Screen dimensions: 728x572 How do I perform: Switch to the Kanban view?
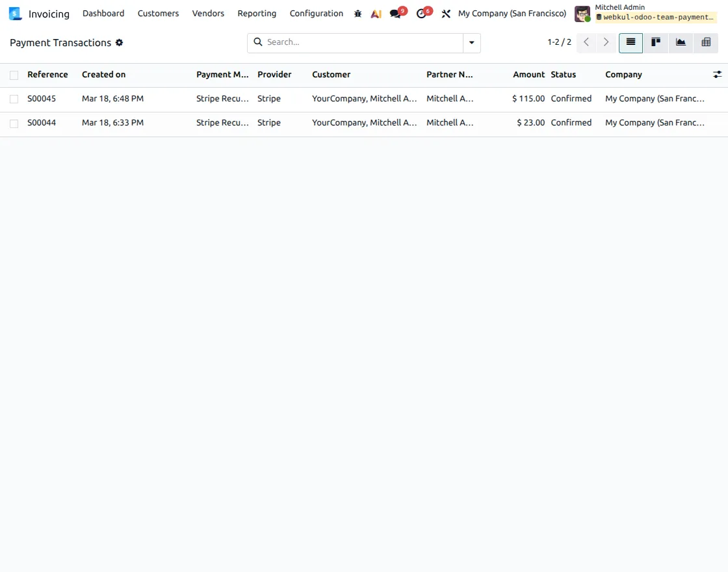click(x=656, y=42)
